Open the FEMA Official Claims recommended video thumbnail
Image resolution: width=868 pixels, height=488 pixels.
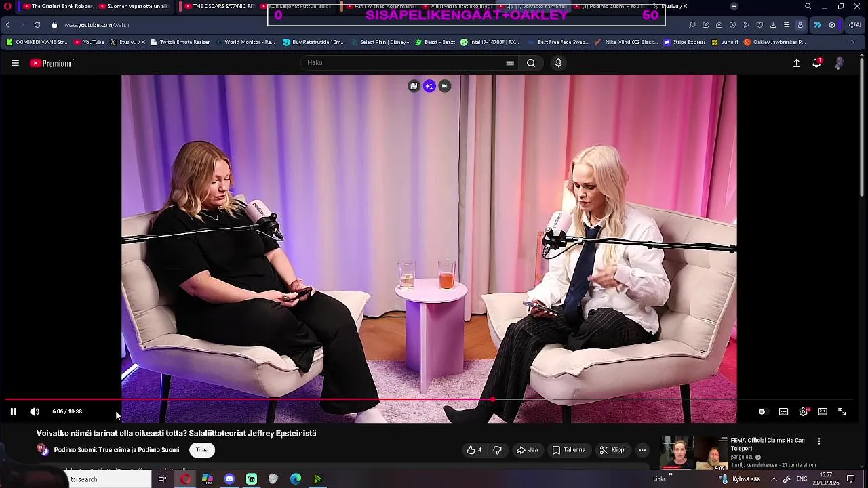coord(694,453)
